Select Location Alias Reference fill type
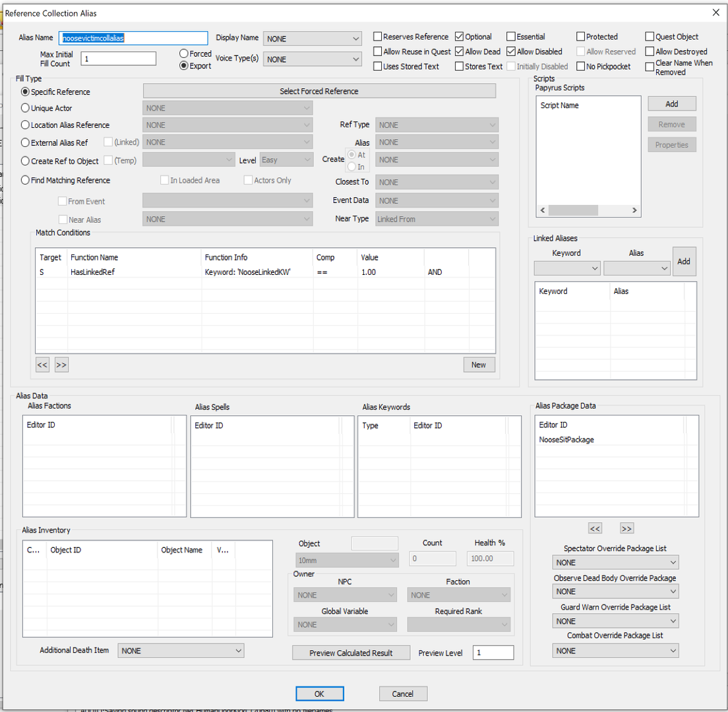Image resolution: width=728 pixels, height=712 pixels. 26,125
